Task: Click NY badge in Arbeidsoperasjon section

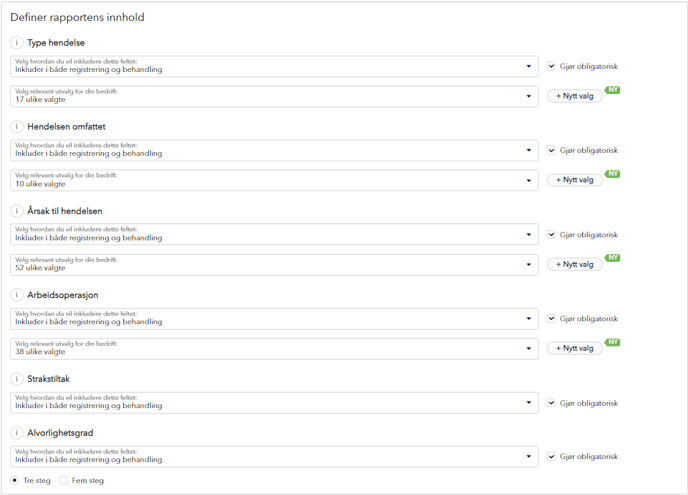Action: (613, 342)
